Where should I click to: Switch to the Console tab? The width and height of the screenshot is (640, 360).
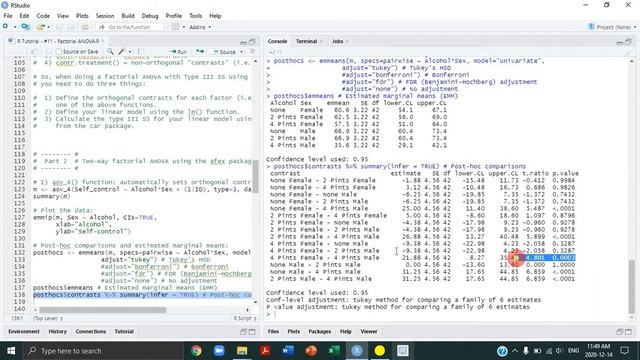277,41
